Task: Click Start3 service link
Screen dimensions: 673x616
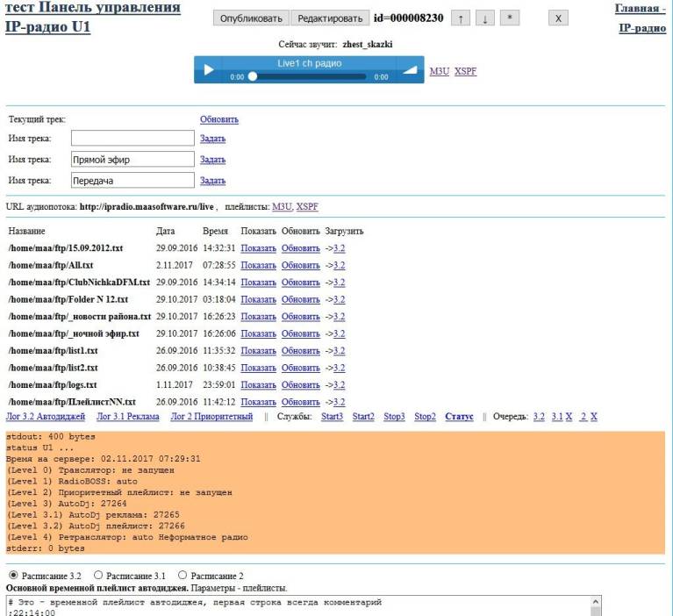Action: pyautogui.click(x=333, y=417)
